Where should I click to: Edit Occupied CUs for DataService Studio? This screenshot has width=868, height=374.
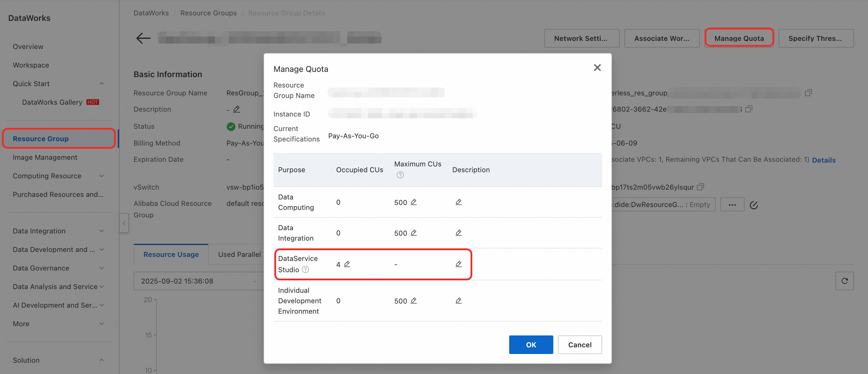[x=347, y=264]
